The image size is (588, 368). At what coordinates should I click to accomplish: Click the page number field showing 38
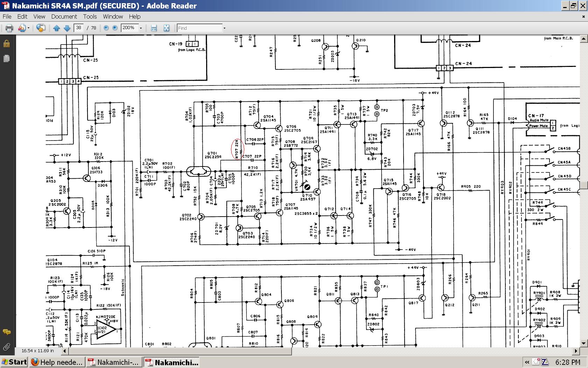(78, 28)
